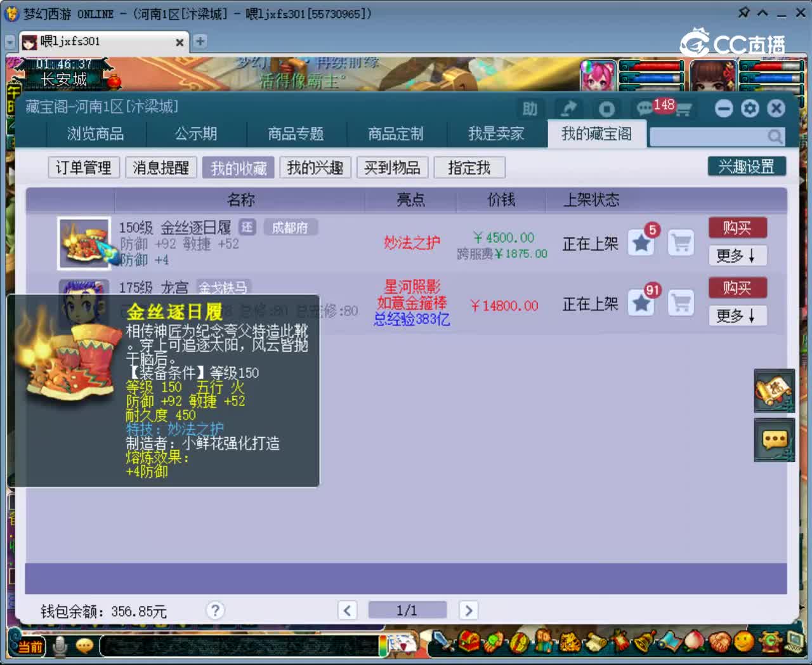
Task: Expand 更多 options for the 14800 yuan item
Action: (x=737, y=315)
